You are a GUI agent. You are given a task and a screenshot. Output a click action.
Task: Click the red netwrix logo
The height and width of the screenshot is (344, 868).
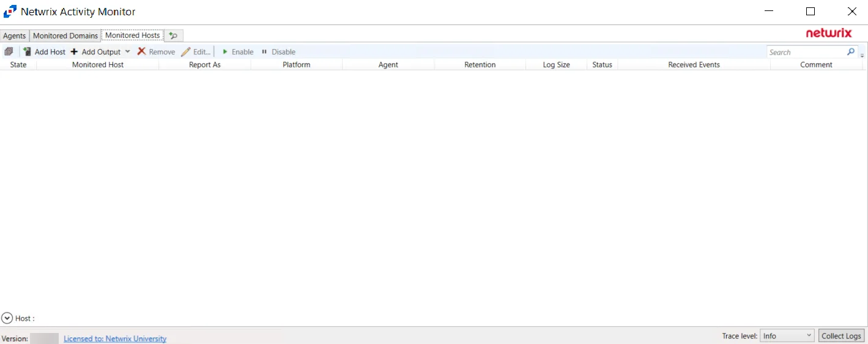[829, 33]
